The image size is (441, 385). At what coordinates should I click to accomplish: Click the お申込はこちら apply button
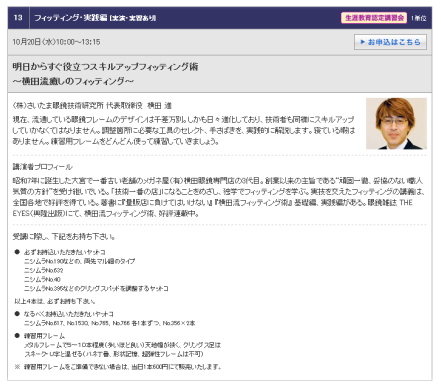pyautogui.click(x=390, y=42)
